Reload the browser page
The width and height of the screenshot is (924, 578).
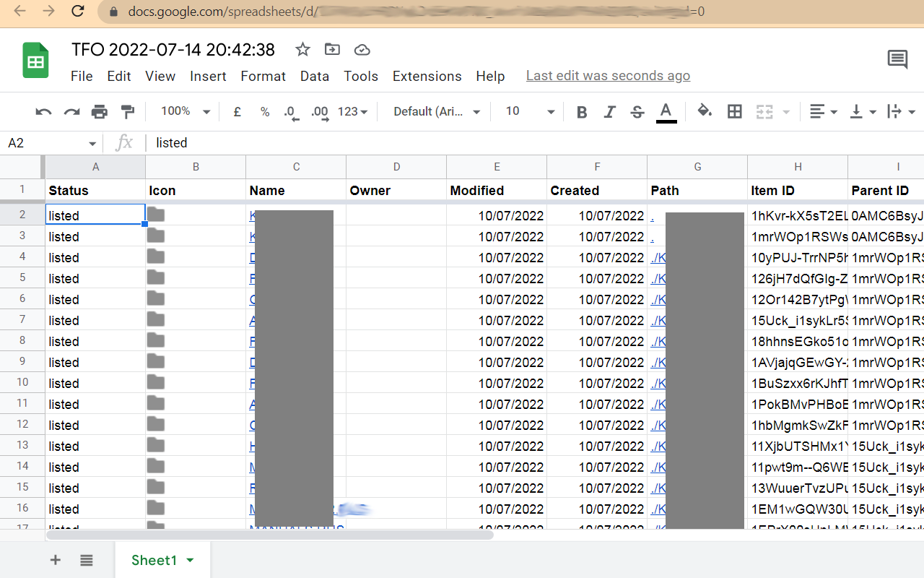click(x=78, y=12)
